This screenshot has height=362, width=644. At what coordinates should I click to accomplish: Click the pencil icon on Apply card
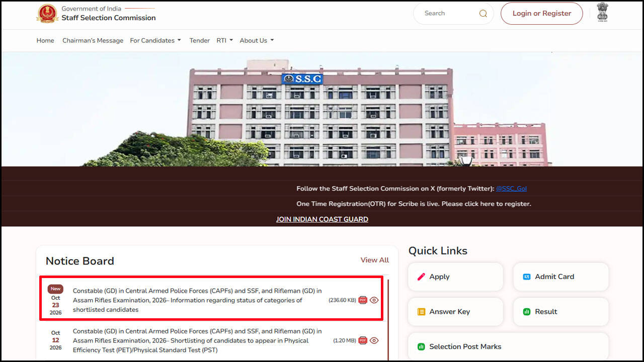click(422, 277)
